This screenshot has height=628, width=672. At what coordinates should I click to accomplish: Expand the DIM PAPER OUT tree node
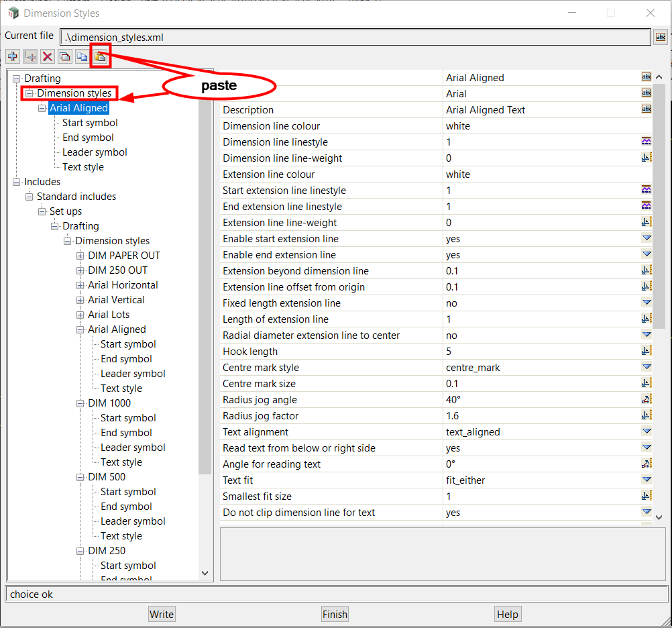pos(80,256)
